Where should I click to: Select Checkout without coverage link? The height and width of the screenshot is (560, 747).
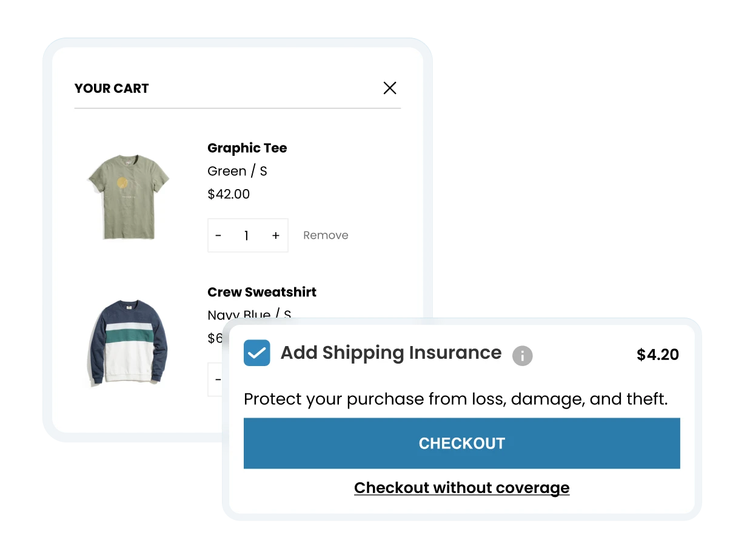pos(461,488)
